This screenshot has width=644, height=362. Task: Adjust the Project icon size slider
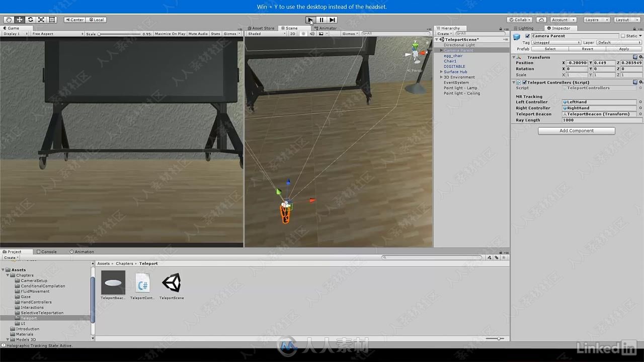pos(495,338)
